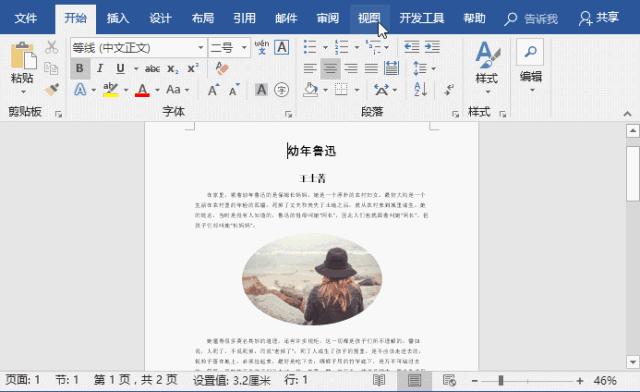This screenshot has width=640, height=392.
Task: Apply red font color
Action: pos(142,89)
